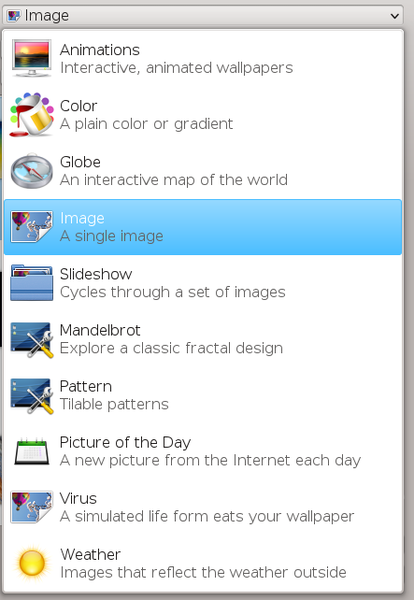
Task: Choose the Color plain or gradient option
Action: 203,114
